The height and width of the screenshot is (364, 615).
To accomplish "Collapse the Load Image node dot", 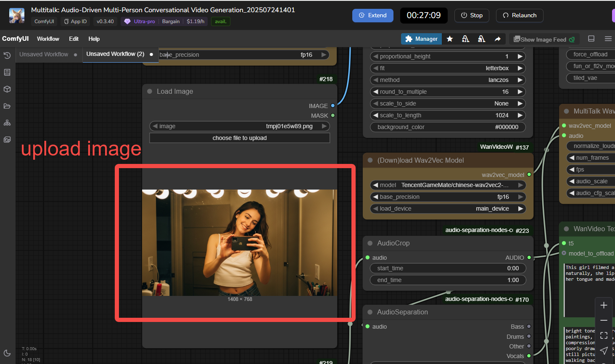I will tap(150, 91).
